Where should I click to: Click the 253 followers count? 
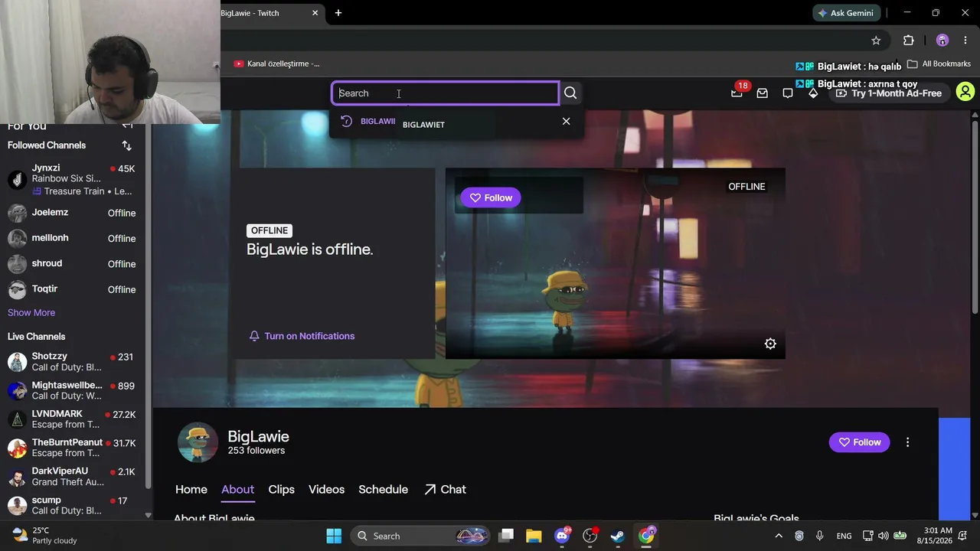click(256, 451)
